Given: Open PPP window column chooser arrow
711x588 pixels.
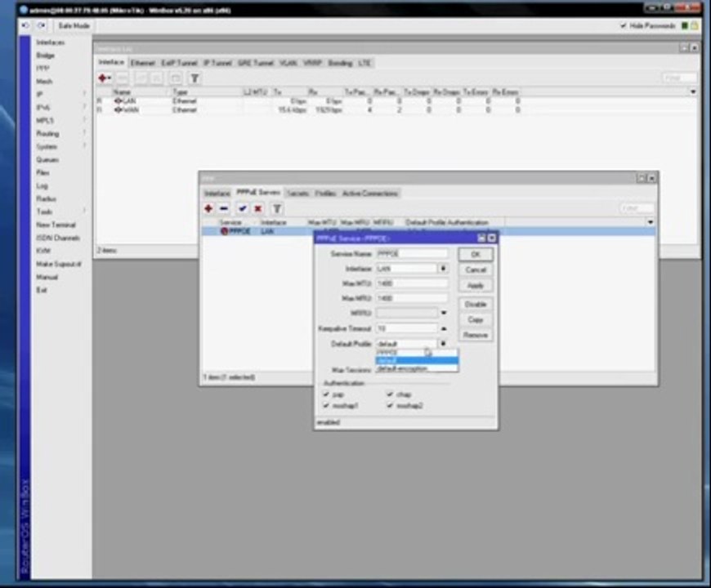Looking at the screenshot, I should tap(651, 222).
